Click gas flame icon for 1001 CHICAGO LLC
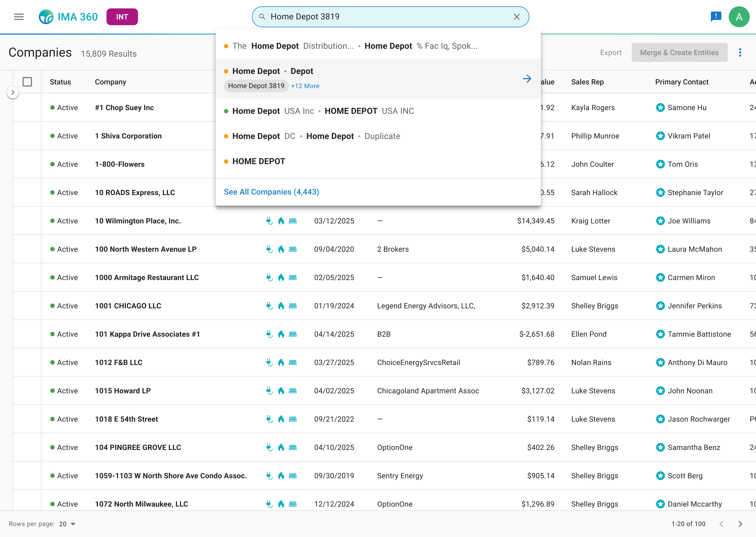 click(x=281, y=306)
